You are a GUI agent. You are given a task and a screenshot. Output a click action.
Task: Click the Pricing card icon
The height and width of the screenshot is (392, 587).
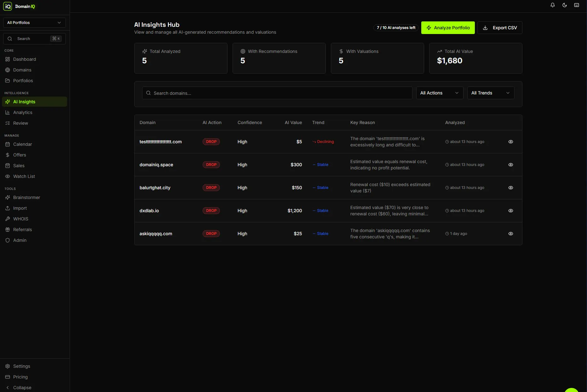[8, 377]
